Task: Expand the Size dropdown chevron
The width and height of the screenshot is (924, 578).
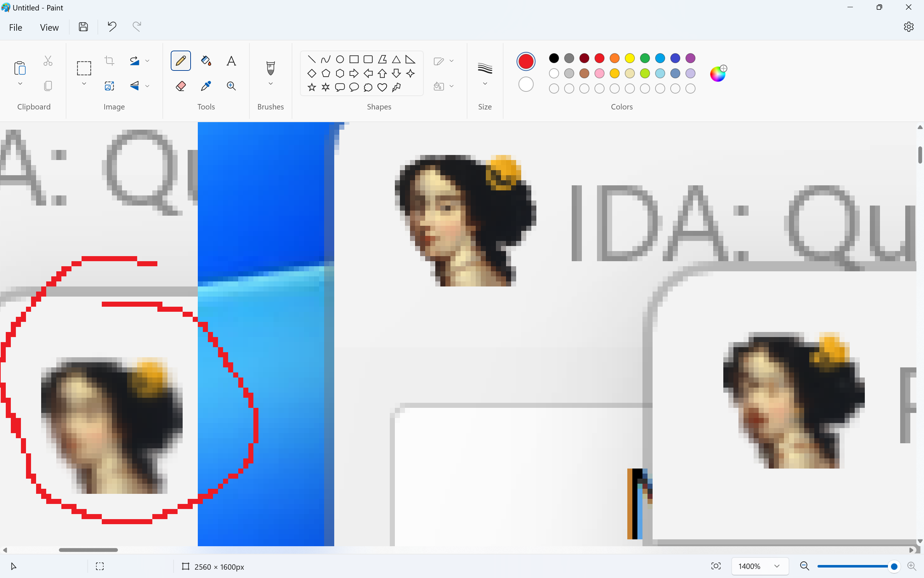Action: click(485, 84)
